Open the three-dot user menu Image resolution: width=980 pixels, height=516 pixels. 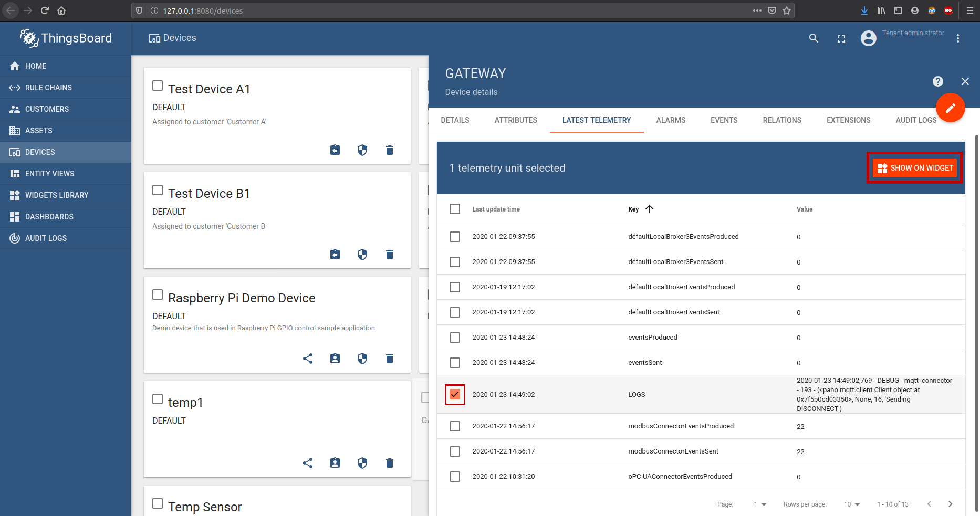point(958,38)
